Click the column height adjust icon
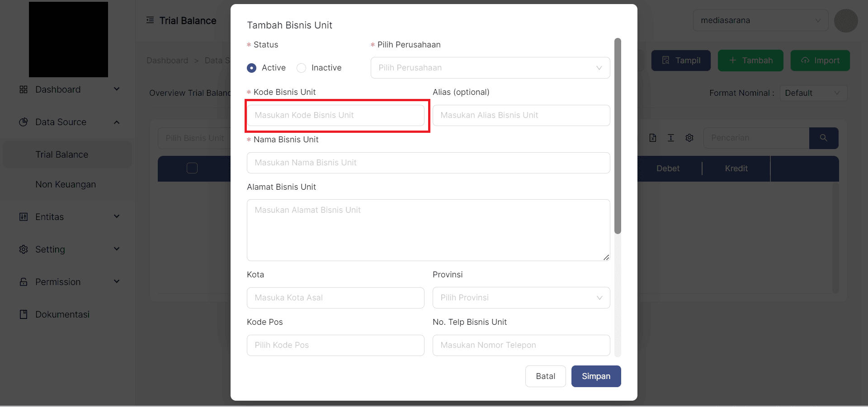This screenshot has height=407, width=868. click(671, 138)
